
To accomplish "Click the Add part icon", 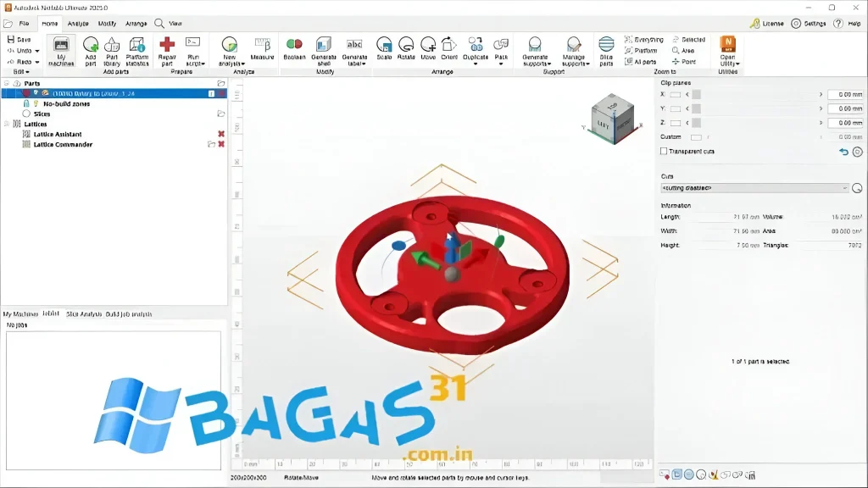I will coord(90,44).
